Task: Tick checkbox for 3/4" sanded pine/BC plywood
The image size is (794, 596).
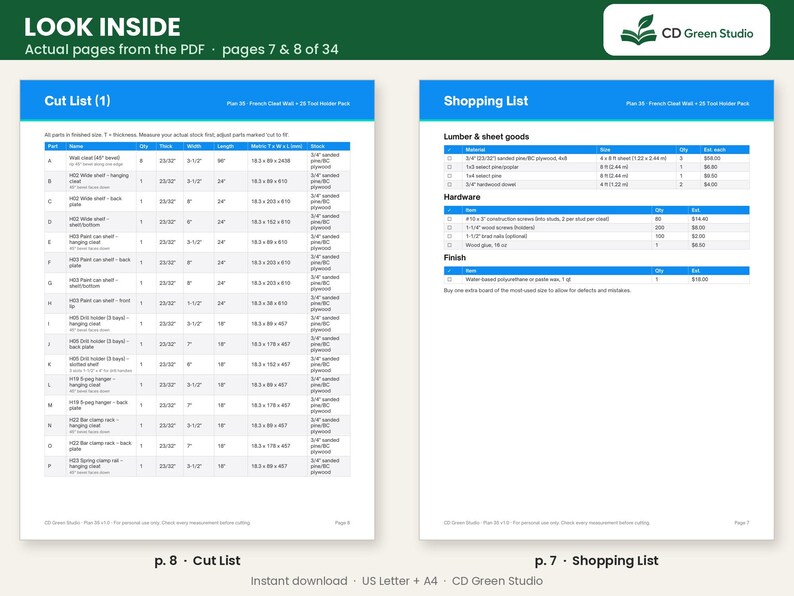Action: click(x=449, y=158)
